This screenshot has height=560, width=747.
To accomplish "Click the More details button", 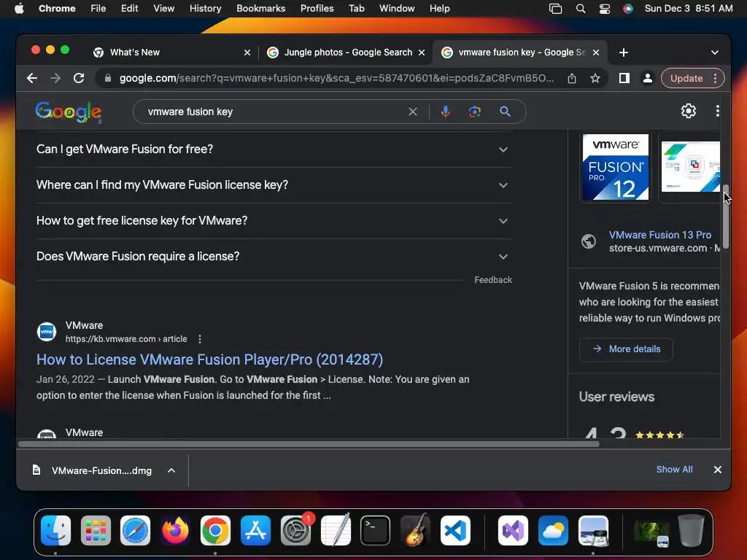I will pyautogui.click(x=626, y=349).
